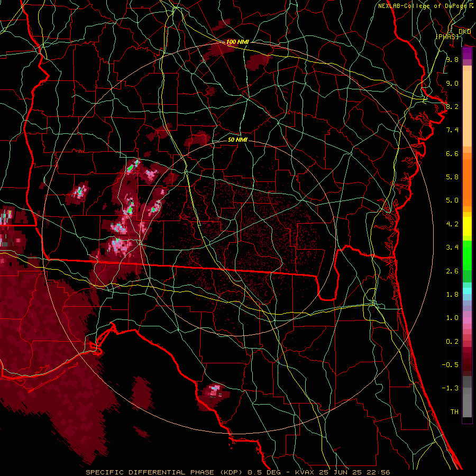This screenshot has height=476, width=476.
Task: Click the 7.4 scale value
Action: pyautogui.click(x=452, y=130)
